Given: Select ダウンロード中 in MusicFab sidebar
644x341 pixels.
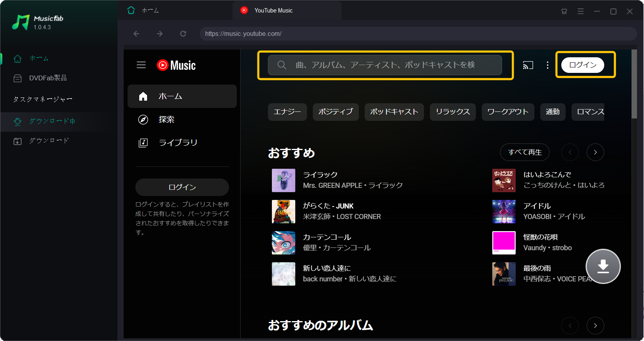Looking at the screenshot, I should 52,121.
